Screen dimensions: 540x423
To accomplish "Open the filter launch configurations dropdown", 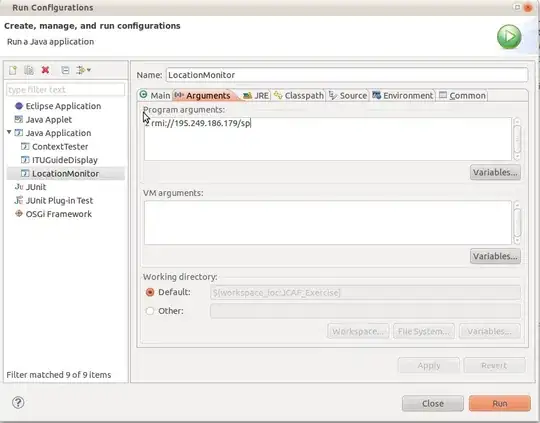I will coord(84,70).
